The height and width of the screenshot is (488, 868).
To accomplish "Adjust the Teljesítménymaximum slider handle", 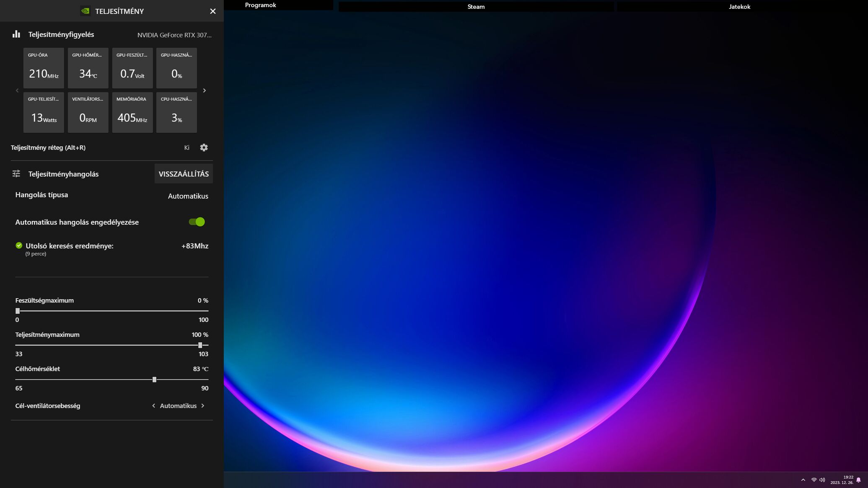I will pyautogui.click(x=200, y=345).
